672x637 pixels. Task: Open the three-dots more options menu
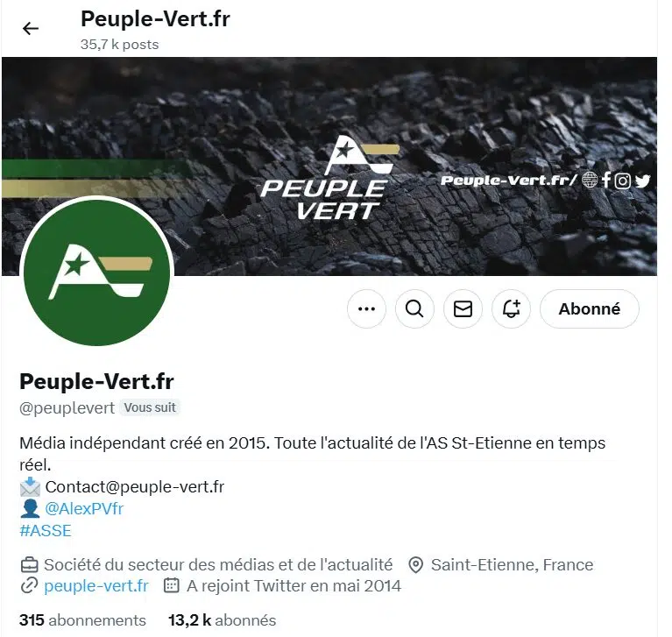366,308
